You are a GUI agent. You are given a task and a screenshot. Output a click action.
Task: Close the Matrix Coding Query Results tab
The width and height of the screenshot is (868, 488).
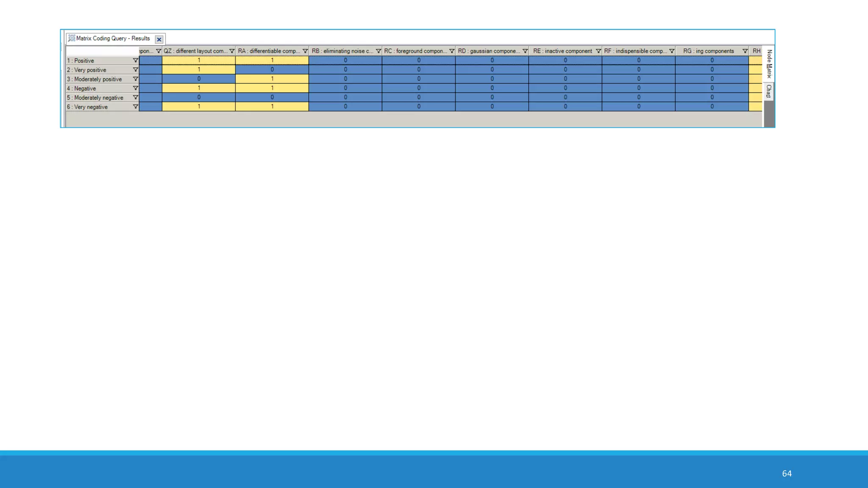[159, 39]
